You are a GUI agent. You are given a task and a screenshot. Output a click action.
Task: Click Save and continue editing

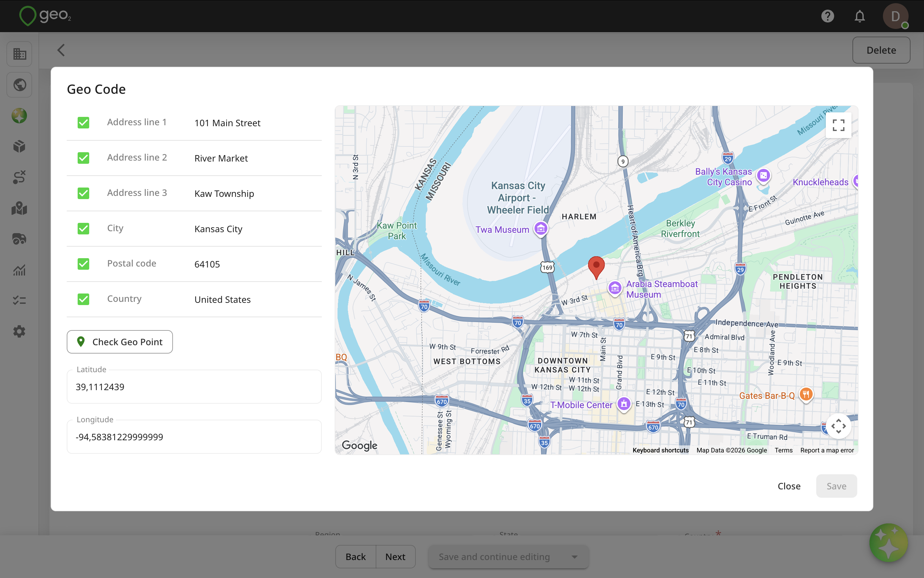(494, 557)
